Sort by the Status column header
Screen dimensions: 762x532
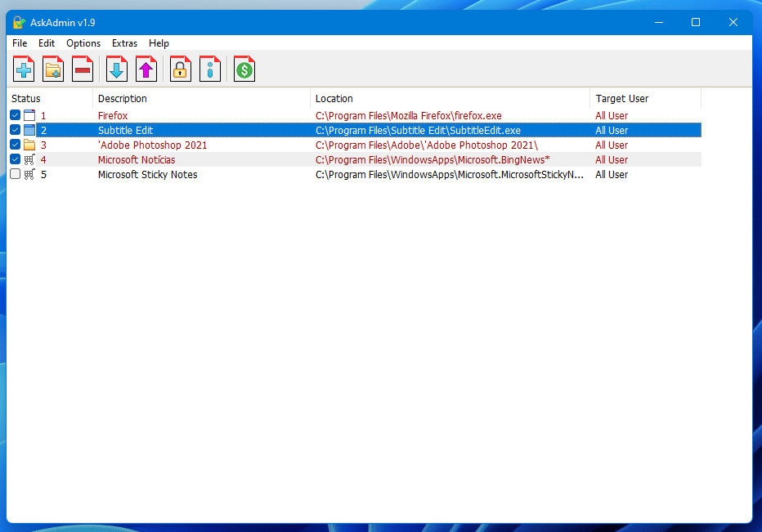[50, 99]
